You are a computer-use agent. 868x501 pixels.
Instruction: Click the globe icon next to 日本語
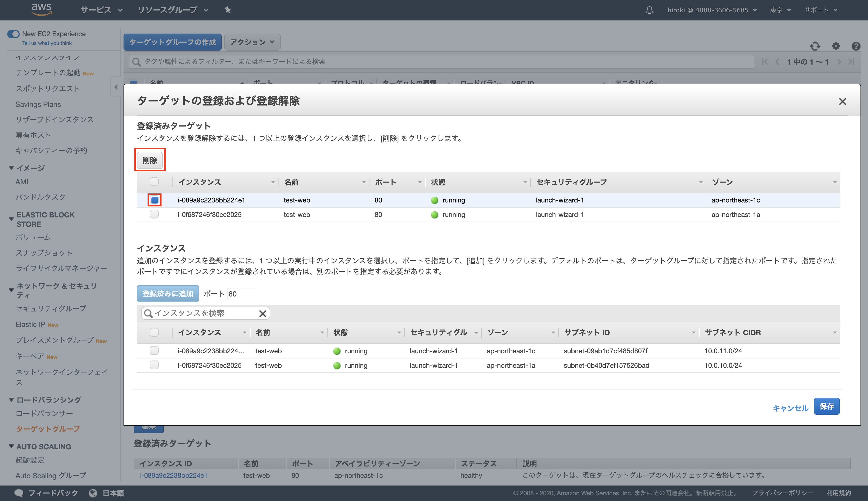pos(93,493)
